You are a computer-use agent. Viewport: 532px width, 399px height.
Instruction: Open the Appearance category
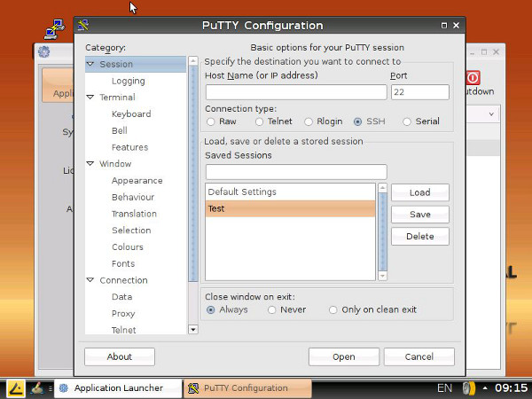pos(137,181)
